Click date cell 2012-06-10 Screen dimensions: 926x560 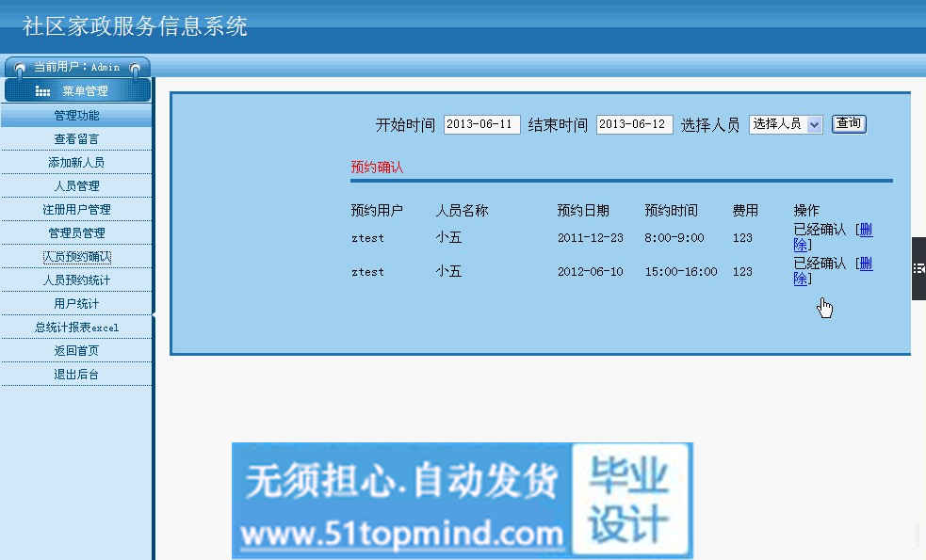[x=591, y=271]
